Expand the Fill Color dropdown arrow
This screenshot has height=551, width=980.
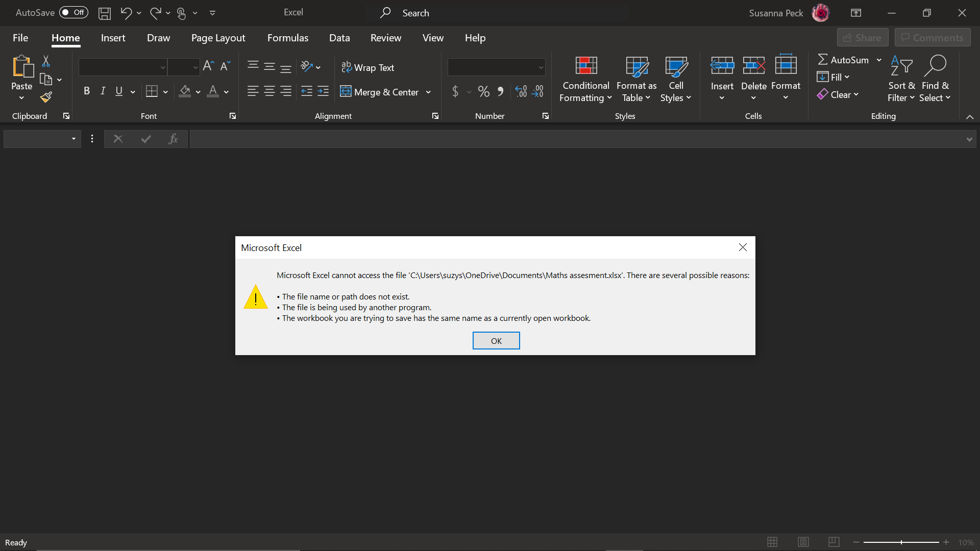pos(198,92)
